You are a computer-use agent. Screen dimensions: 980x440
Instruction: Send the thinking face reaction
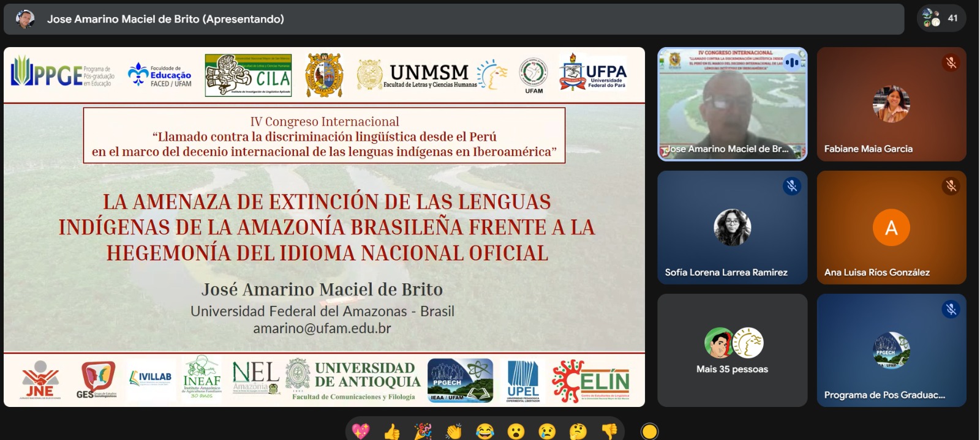[x=578, y=431]
